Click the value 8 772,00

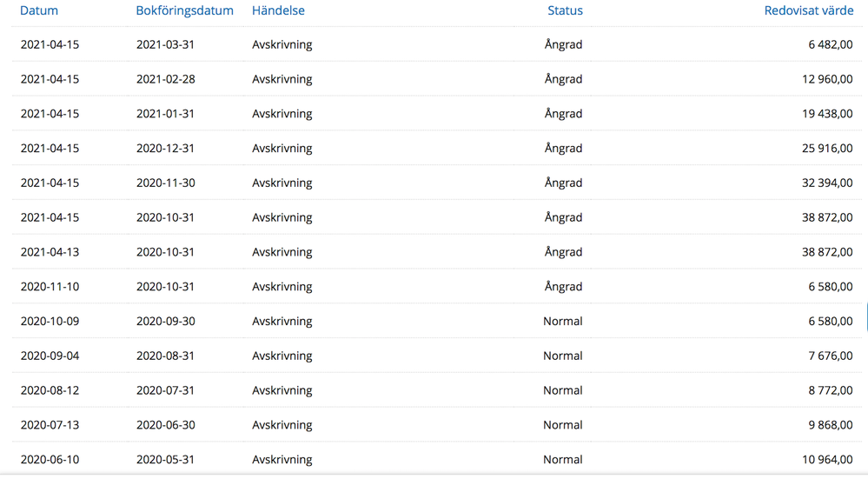830,390
